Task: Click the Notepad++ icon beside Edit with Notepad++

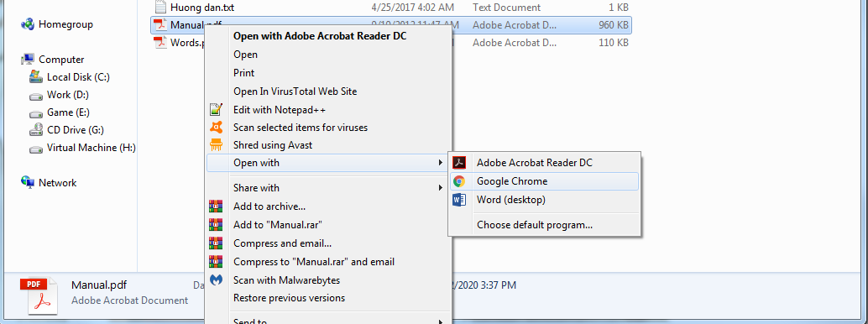Action: point(216,109)
